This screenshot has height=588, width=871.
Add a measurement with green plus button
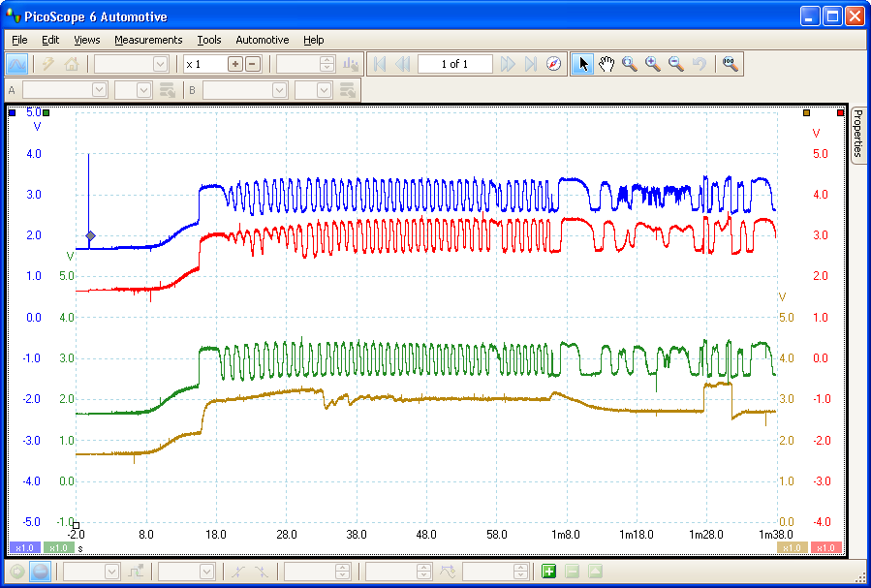[x=549, y=572]
